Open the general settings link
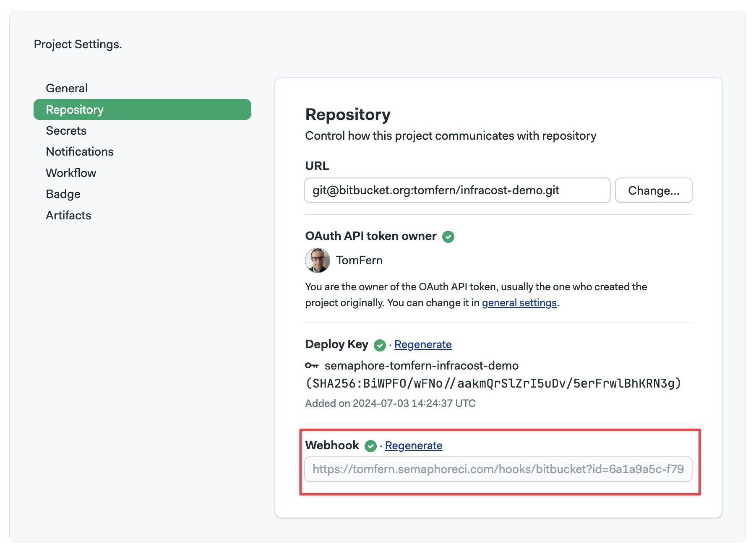The width and height of the screenshot is (756, 552). point(519,303)
